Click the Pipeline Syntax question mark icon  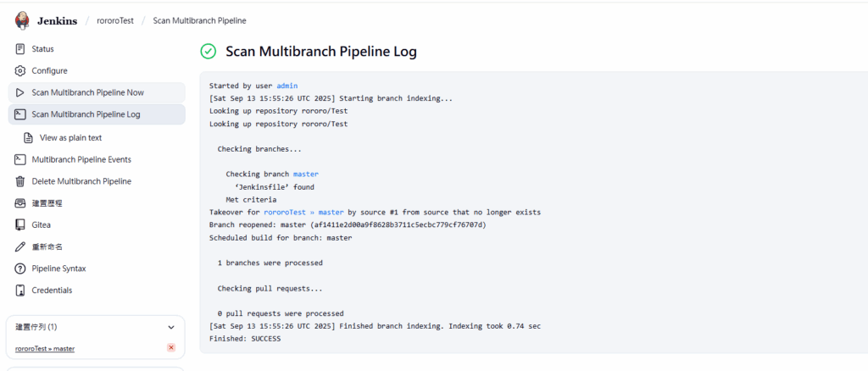20,269
